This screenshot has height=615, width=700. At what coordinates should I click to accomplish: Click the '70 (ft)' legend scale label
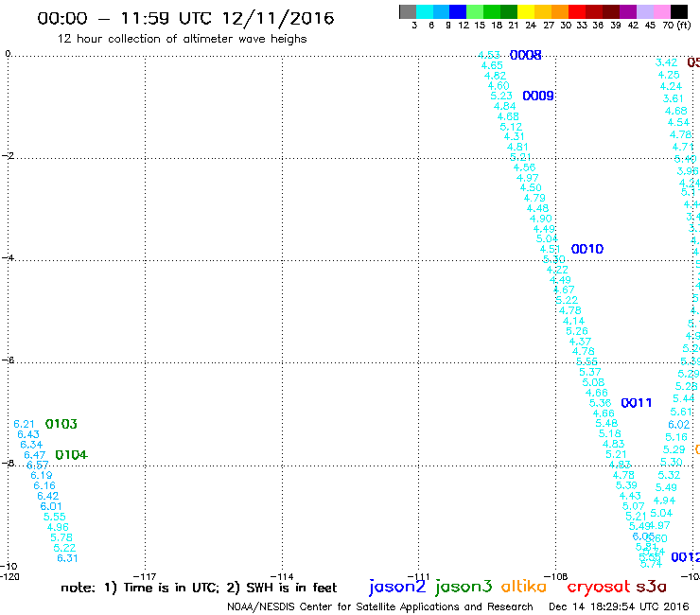tap(676, 25)
